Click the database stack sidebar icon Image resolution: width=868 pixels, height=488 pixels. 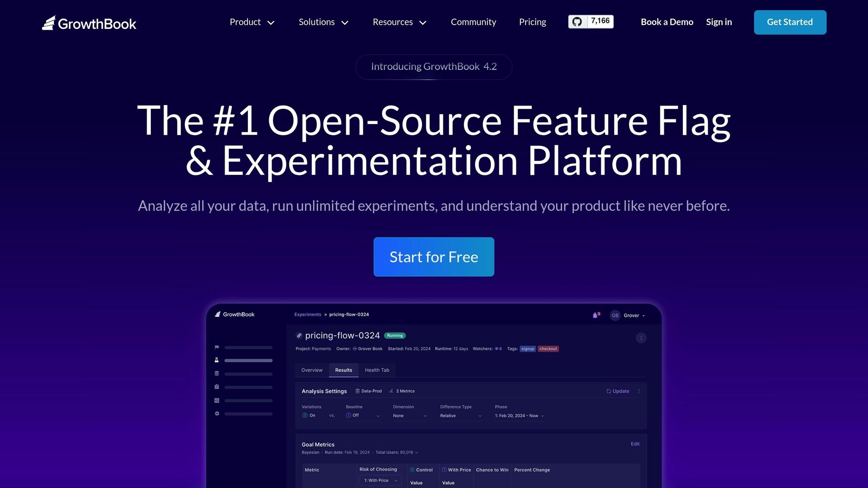[x=217, y=374]
